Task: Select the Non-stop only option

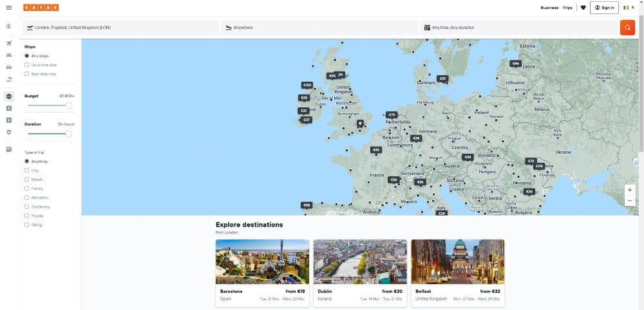Action: click(27, 74)
